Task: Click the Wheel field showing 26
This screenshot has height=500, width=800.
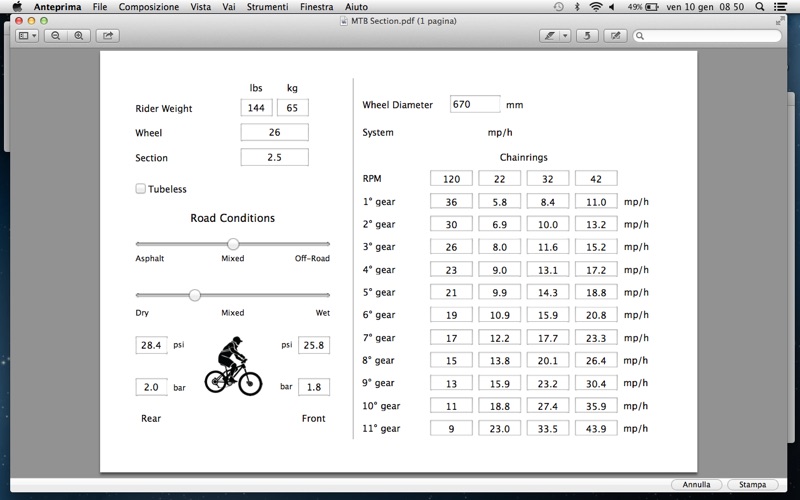Action: pyautogui.click(x=274, y=132)
